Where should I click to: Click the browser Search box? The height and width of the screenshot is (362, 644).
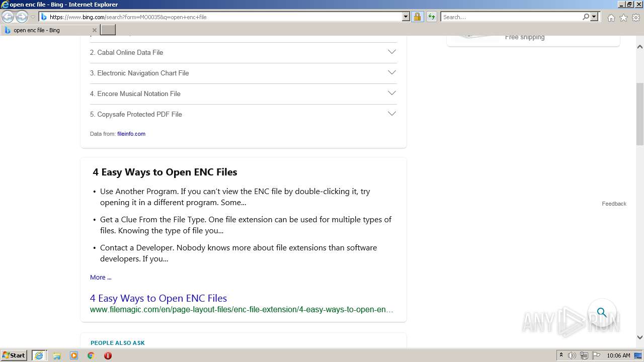511,17
